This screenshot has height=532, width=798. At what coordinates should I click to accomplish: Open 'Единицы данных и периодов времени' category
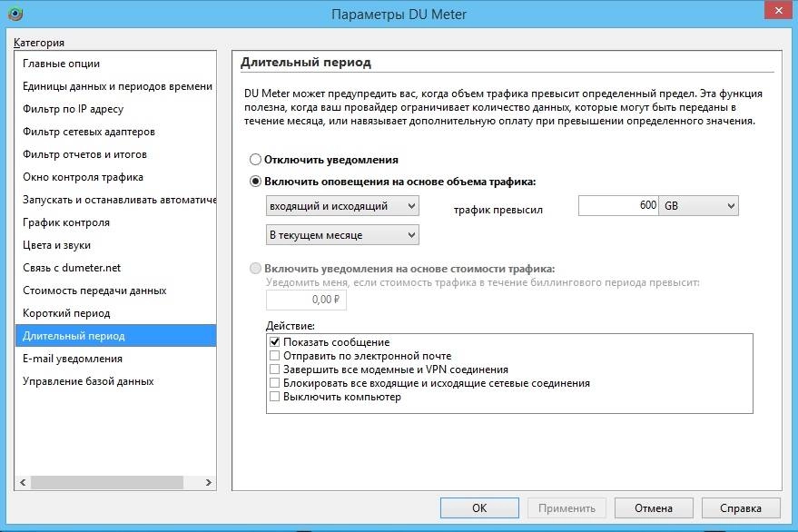pyautogui.click(x=116, y=86)
